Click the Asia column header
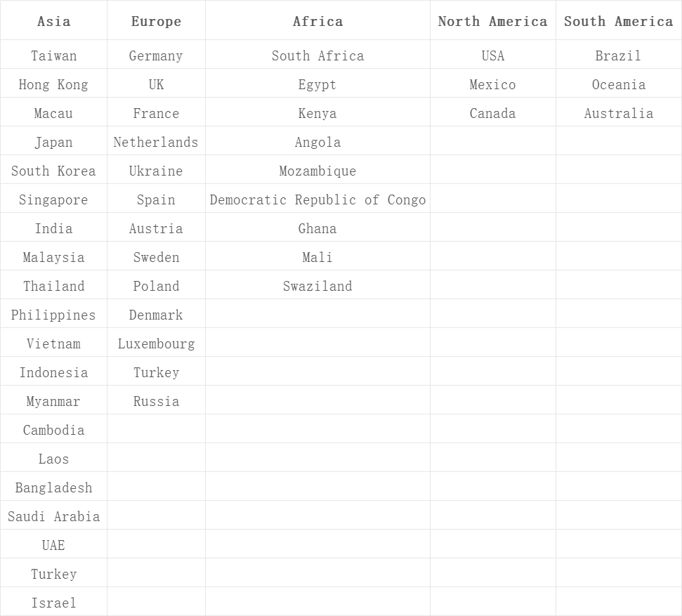Image resolution: width=682 pixels, height=616 pixels. point(53,21)
